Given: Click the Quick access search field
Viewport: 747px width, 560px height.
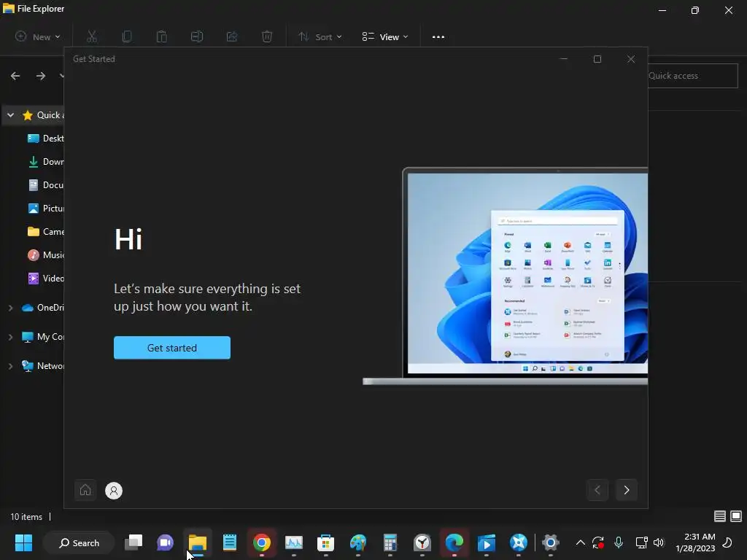Looking at the screenshot, I should point(693,76).
